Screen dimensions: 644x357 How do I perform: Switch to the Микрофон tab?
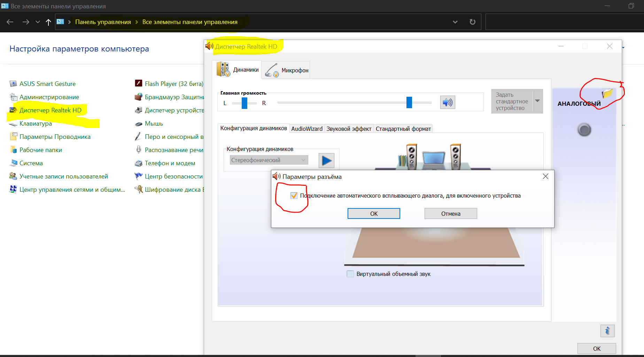[x=286, y=70]
